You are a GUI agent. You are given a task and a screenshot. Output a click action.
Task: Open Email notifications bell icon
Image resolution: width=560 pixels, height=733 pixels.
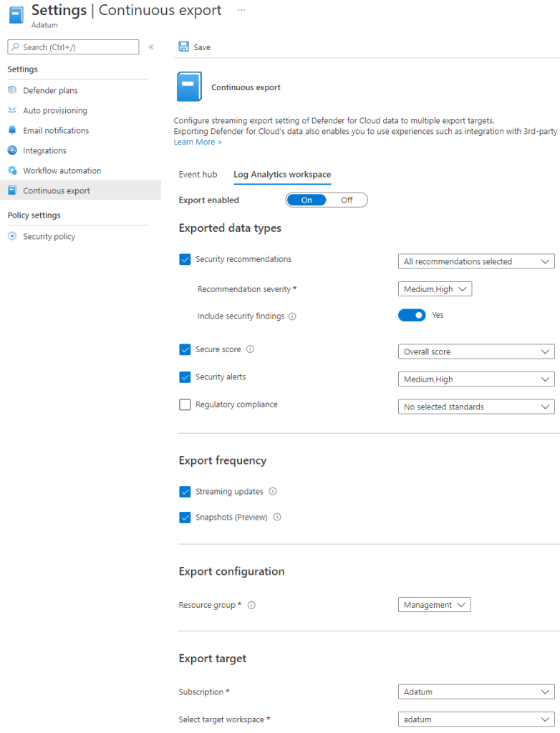point(11,131)
